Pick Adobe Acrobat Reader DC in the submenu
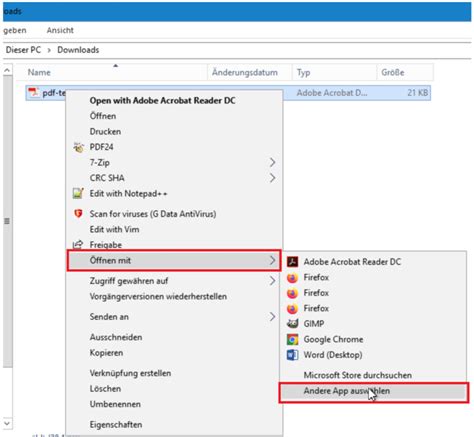474x437 pixels. (x=352, y=262)
